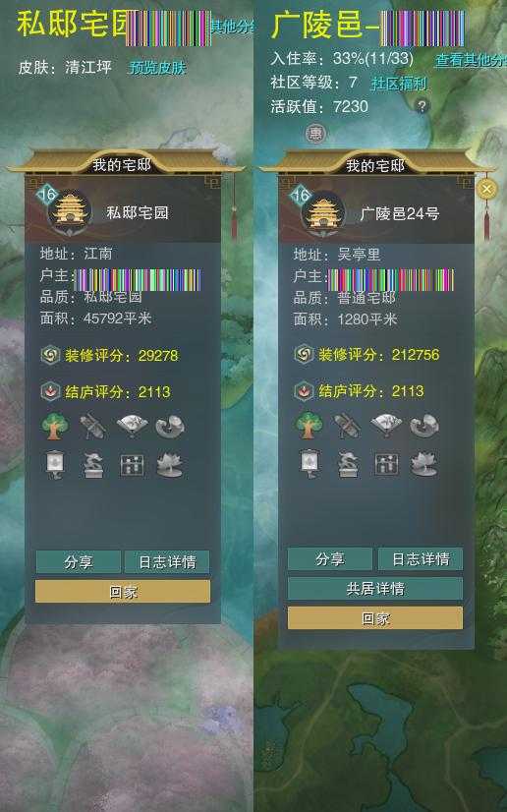The image size is (507, 812).
Task: Click the round 惠 badge icon
Action: [x=315, y=134]
